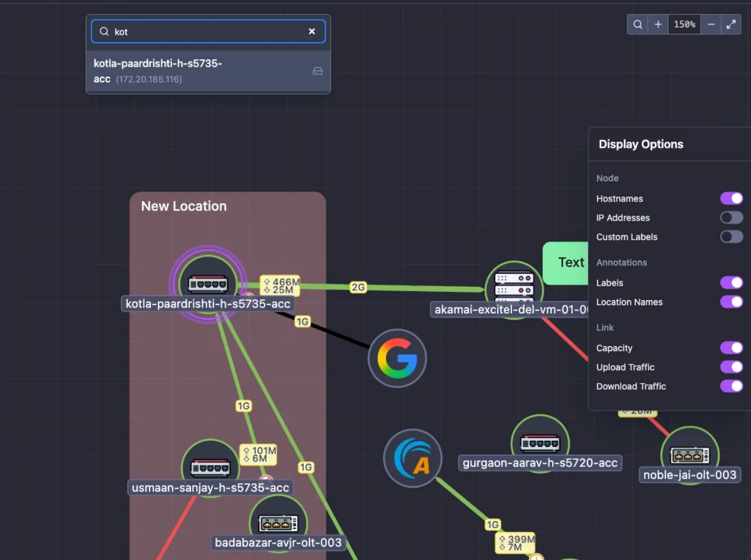Turn off the Download Traffic toggle
The height and width of the screenshot is (560, 751).
[x=731, y=386]
